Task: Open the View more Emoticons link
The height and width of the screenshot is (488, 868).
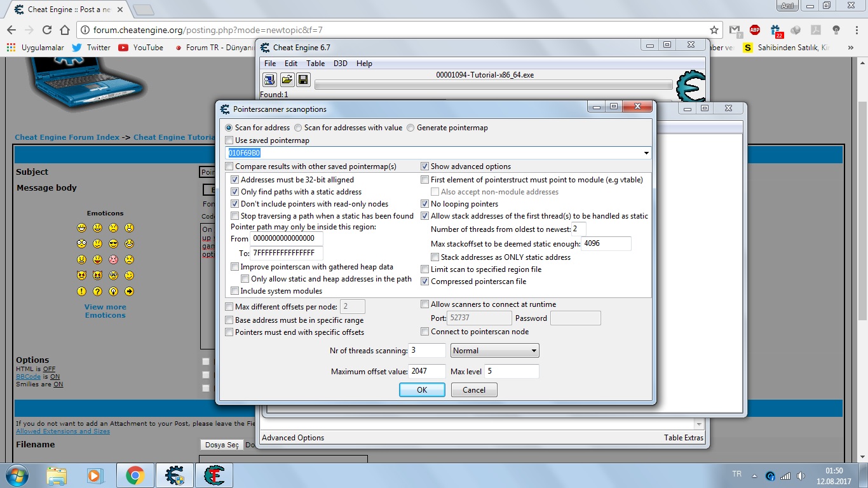Action: tap(105, 311)
